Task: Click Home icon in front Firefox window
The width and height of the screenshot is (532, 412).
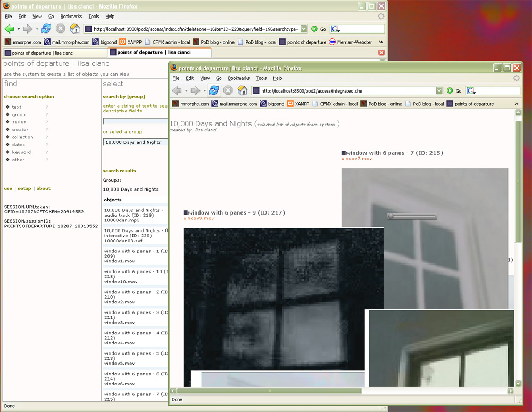Action: 243,90
